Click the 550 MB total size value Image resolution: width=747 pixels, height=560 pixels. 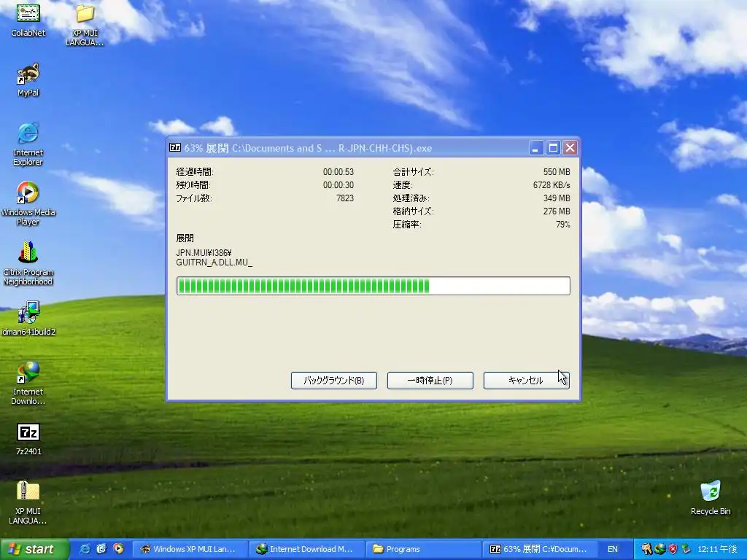tap(557, 171)
